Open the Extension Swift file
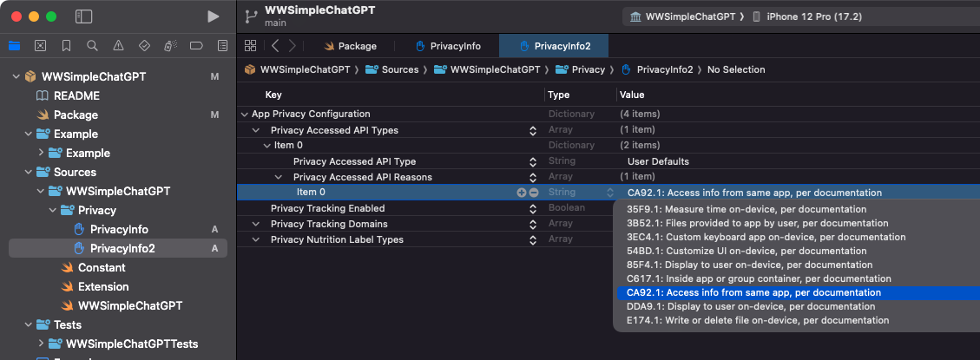Viewport: 980px width, 360px height. pyautogui.click(x=103, y=286)
